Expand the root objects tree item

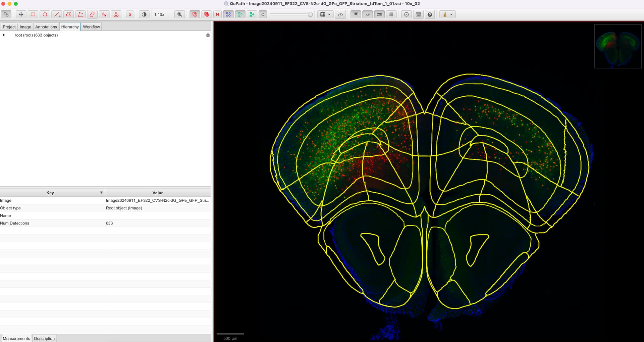point(4,35)
